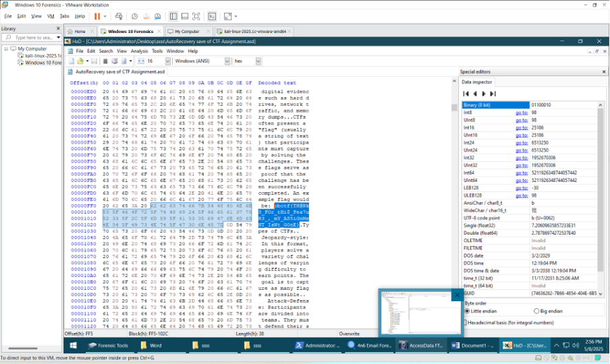Open the hex offset base dropdown
The image size is (610, 364).
click(258, 61)
